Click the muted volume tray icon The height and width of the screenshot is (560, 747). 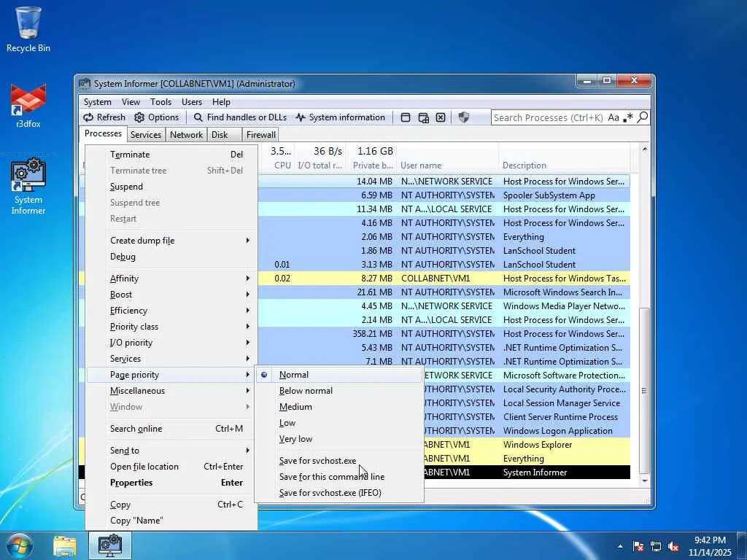(x=673, y=546)
